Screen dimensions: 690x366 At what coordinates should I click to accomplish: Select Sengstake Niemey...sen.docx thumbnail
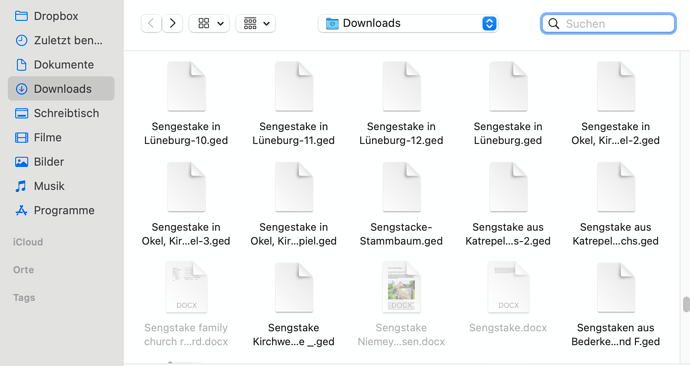(401, 287)
